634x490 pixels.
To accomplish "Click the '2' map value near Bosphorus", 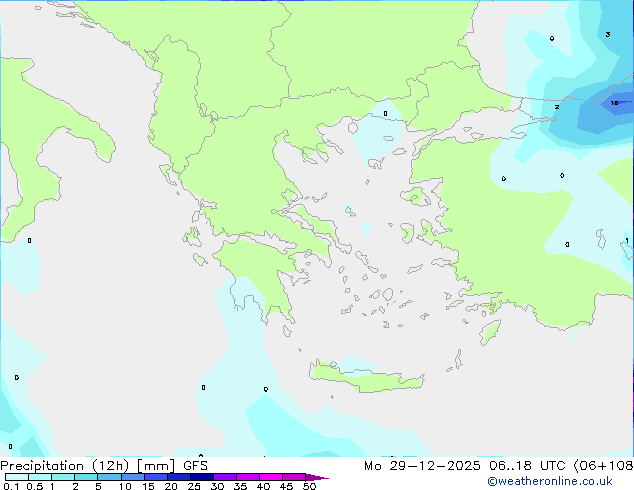I will pyautogui.click(x=557, y=107).
